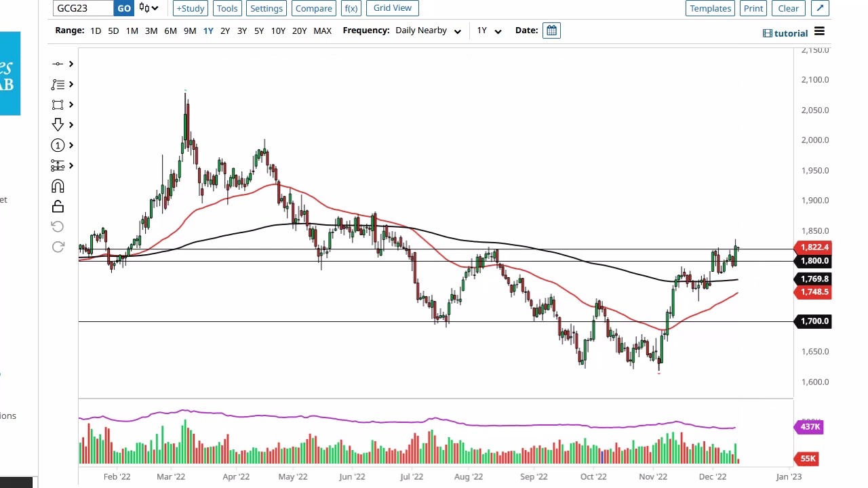
Task: Toggle the magnet snap mode icon
Action: tap(58, 186)
